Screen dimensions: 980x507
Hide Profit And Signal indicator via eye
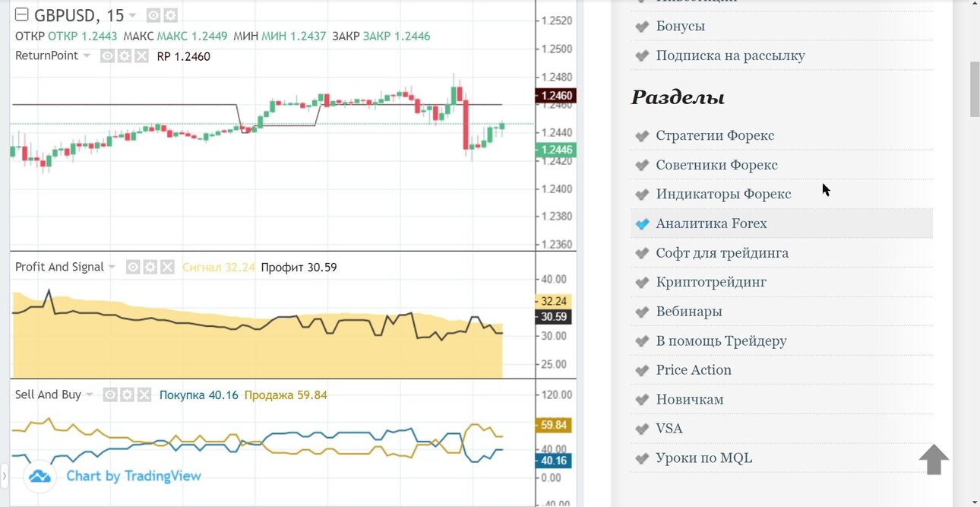point(133,268)
